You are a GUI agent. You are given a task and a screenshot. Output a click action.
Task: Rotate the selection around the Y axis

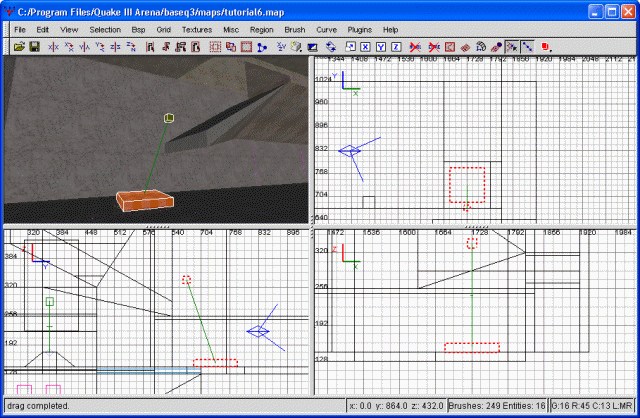coord(100,47)
